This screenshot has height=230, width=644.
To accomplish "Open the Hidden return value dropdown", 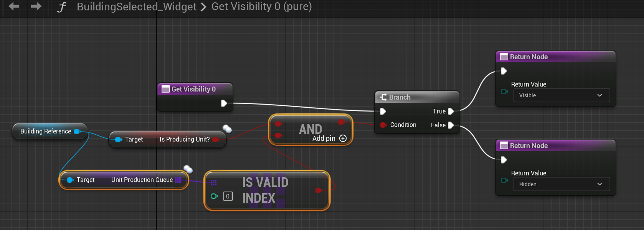I will [561, 184].
